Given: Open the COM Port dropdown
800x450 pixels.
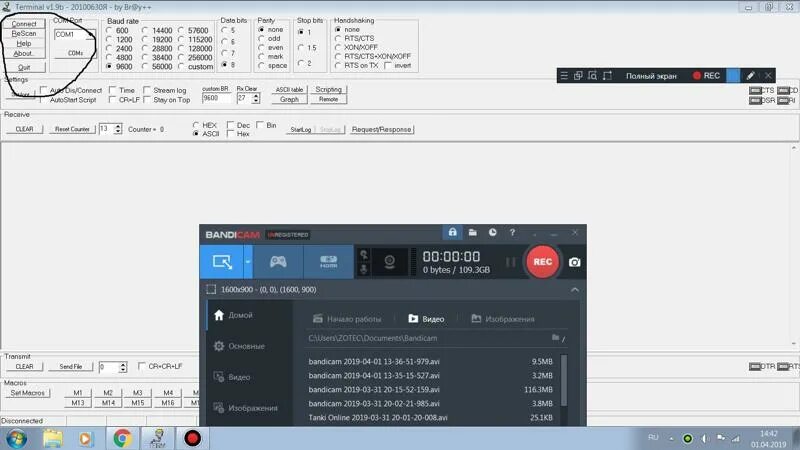Looking at the screenshot, I should click(x=74, y=35).
